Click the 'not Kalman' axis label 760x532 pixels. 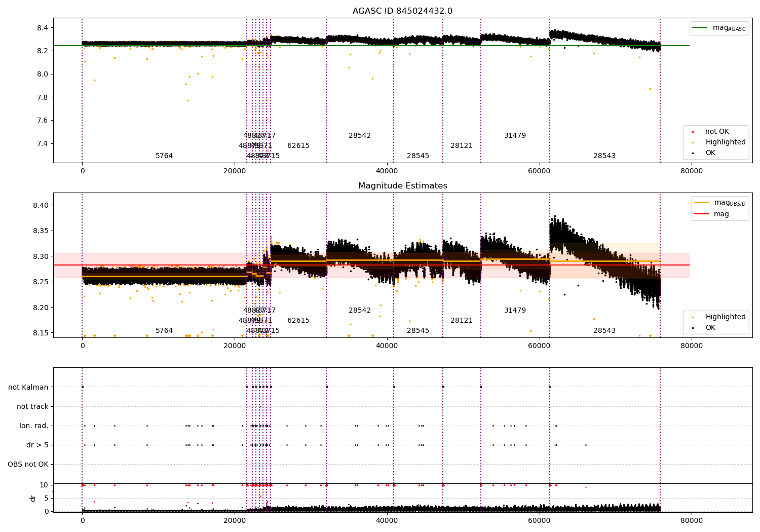[x=28, y=387]
